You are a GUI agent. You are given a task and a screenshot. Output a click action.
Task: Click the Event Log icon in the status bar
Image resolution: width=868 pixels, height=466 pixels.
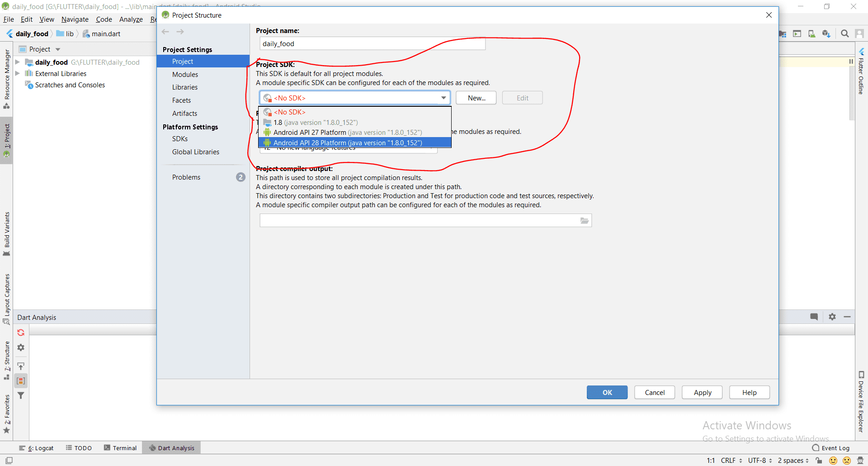(x=816, y=447)
